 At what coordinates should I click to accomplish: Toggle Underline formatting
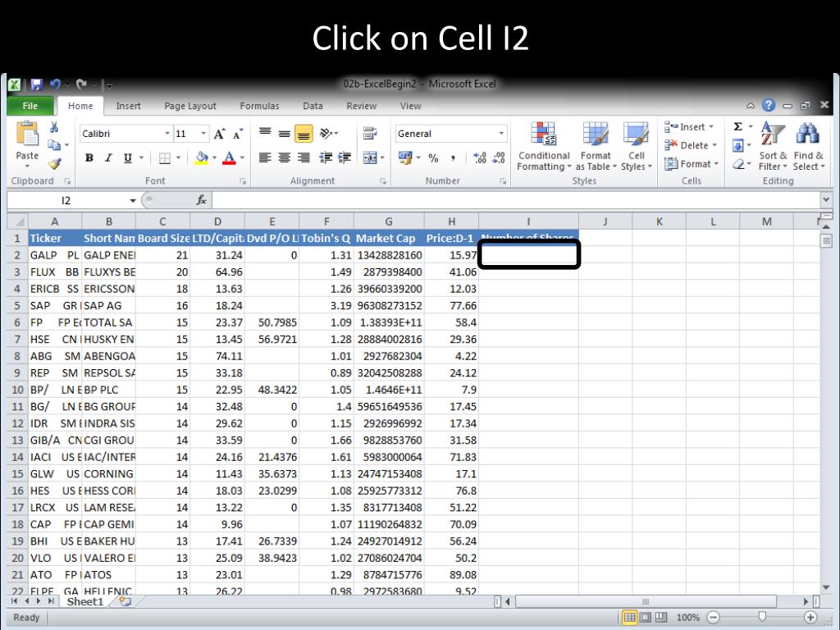[127, 158]
